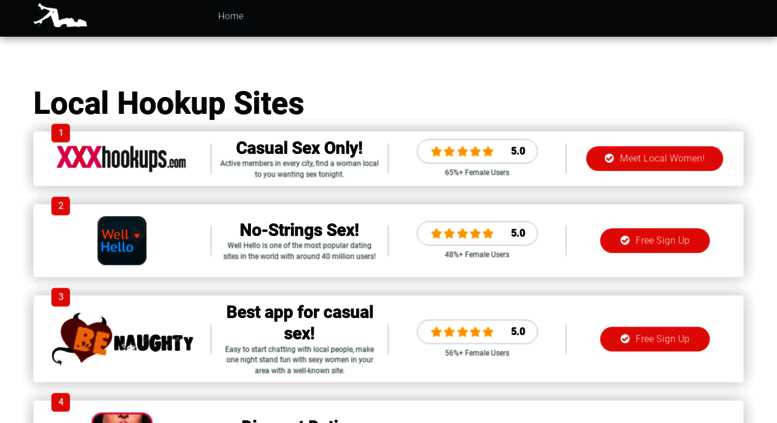Click the 'Best app for casual sex!' heading
Viewport: 777px width, 423px height.
tap(299, 322)
